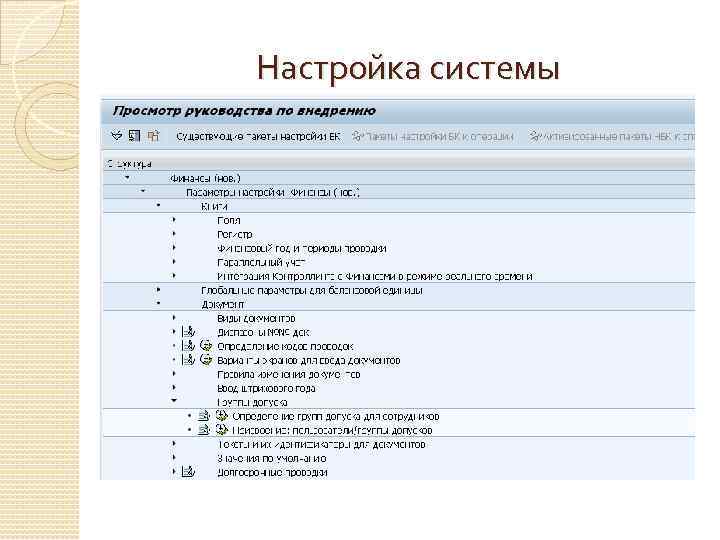Image resolution: width=720 pixels, height=540 pixels.
Task: Open documentation icon for 'Долгосрочные проводки'
Action: [x=188, y=472]
